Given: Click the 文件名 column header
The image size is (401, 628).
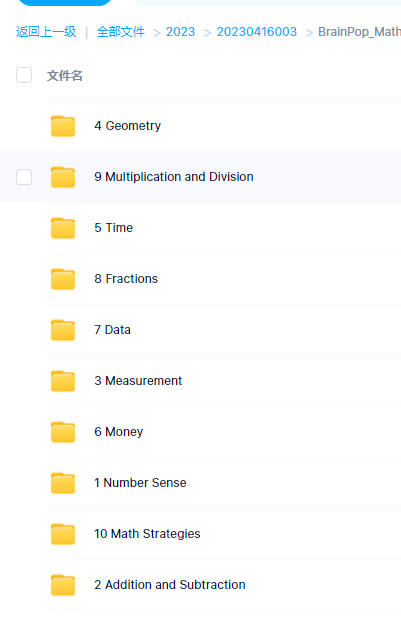Looking at the screenshot, I should [x=64, y=75].
